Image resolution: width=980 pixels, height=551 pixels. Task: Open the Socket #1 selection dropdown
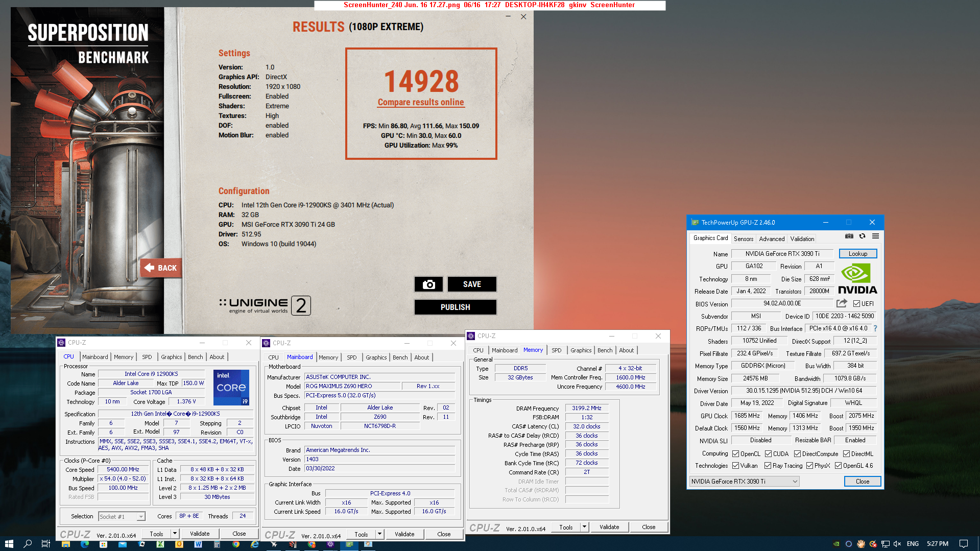pyautogui.click(x=122, y=517)
